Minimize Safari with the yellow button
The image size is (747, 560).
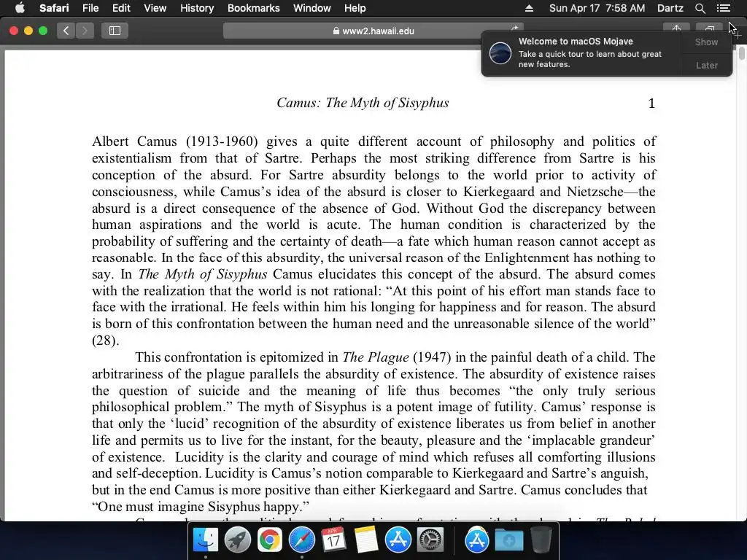point(28,31)
